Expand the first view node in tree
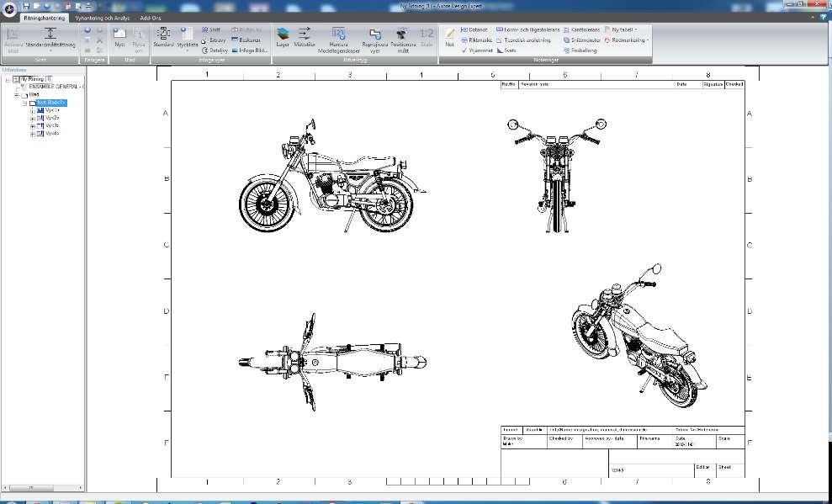The width and height of the screenshot is (832, 504). coord(32,111)
